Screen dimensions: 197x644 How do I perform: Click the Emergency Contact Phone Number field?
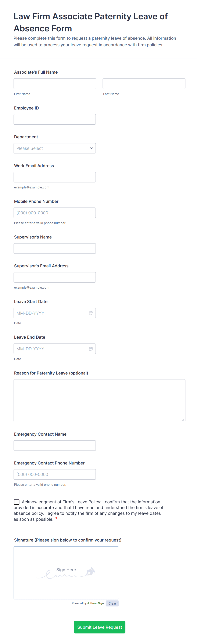coord(54,474)
